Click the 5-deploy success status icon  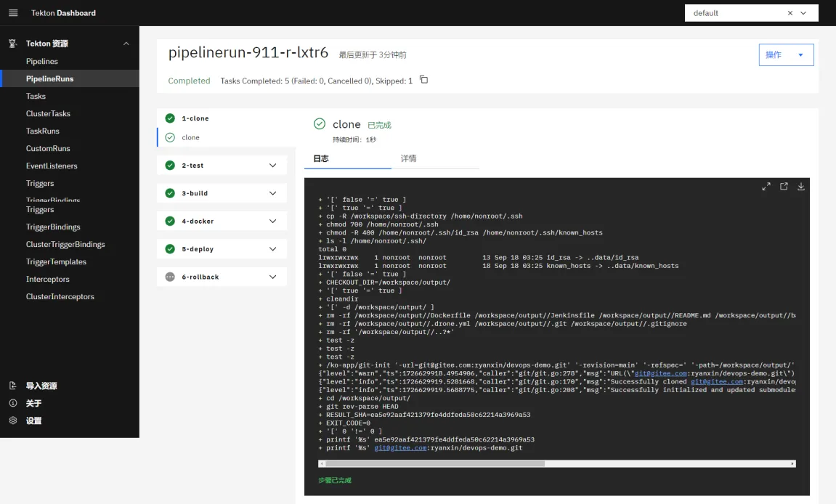pos(170,248)
